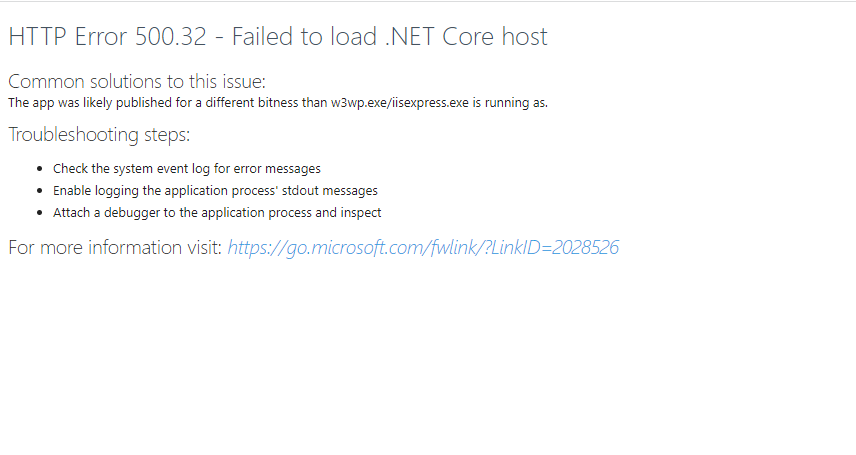Click the bullet before 'Check the system'
Image resolution: width=856 pixels, height=455 pixels.
coord(39,169)
